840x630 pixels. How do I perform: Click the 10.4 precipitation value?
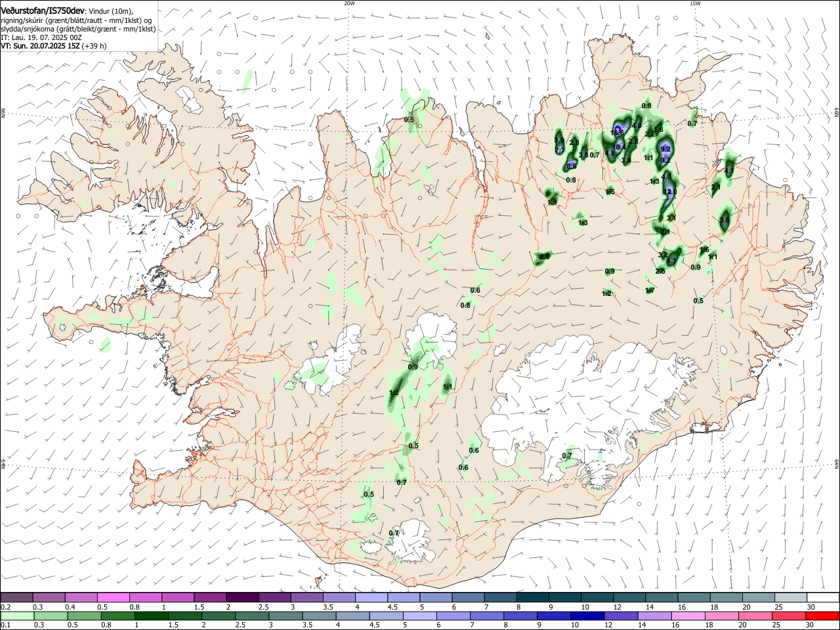tap(619, 147)
